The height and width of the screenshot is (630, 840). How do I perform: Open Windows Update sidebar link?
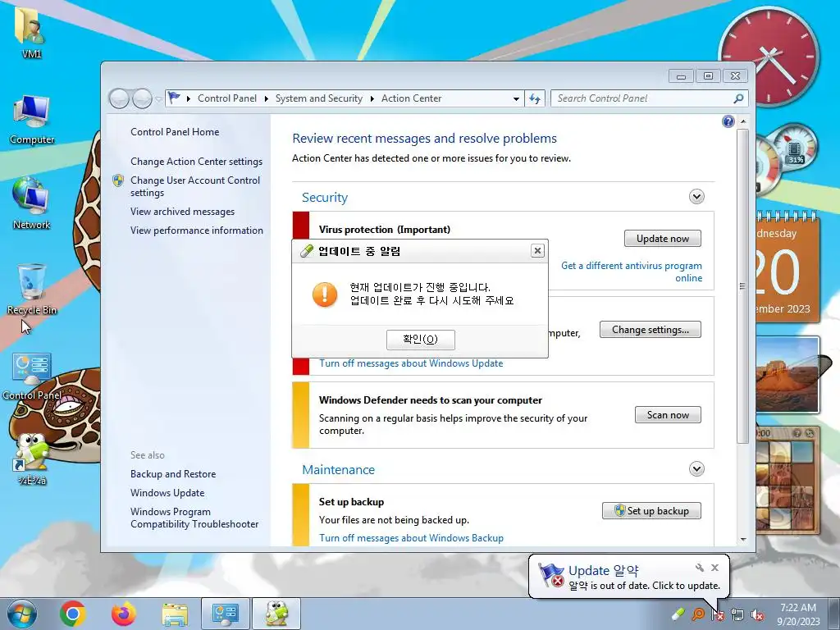167,493
